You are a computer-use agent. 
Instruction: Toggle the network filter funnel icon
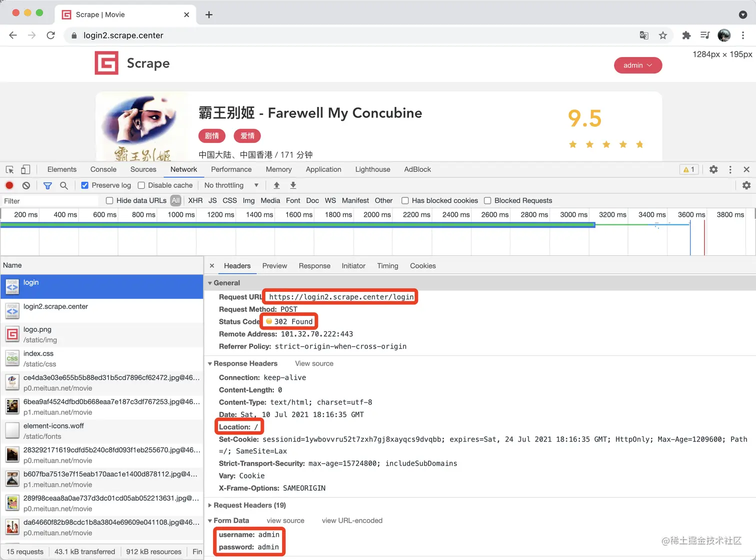[x=47, y=185]
